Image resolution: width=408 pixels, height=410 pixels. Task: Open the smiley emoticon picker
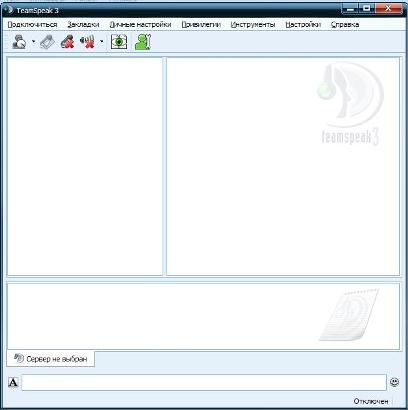pyautogui.click(x=394, y=382)
